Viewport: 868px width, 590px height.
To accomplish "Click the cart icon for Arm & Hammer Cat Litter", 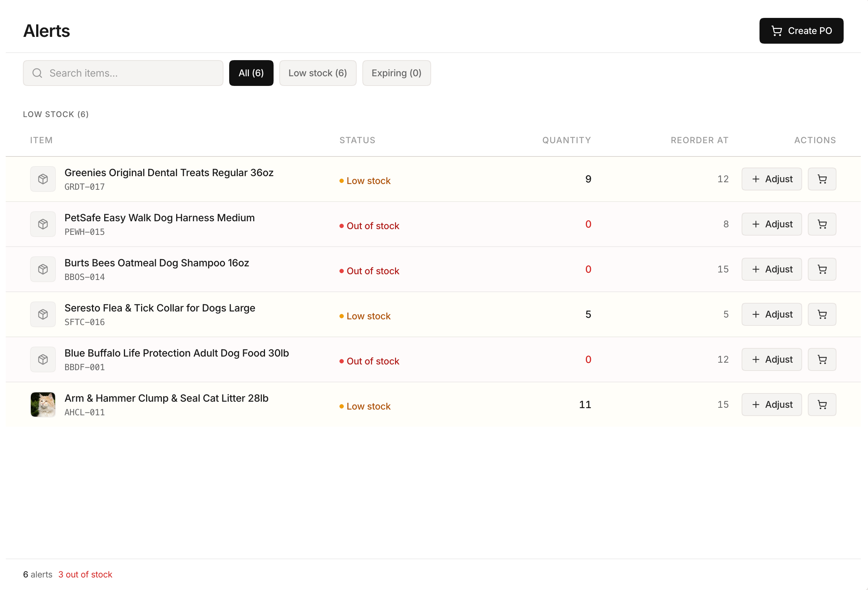I will (x=822, y=405).
